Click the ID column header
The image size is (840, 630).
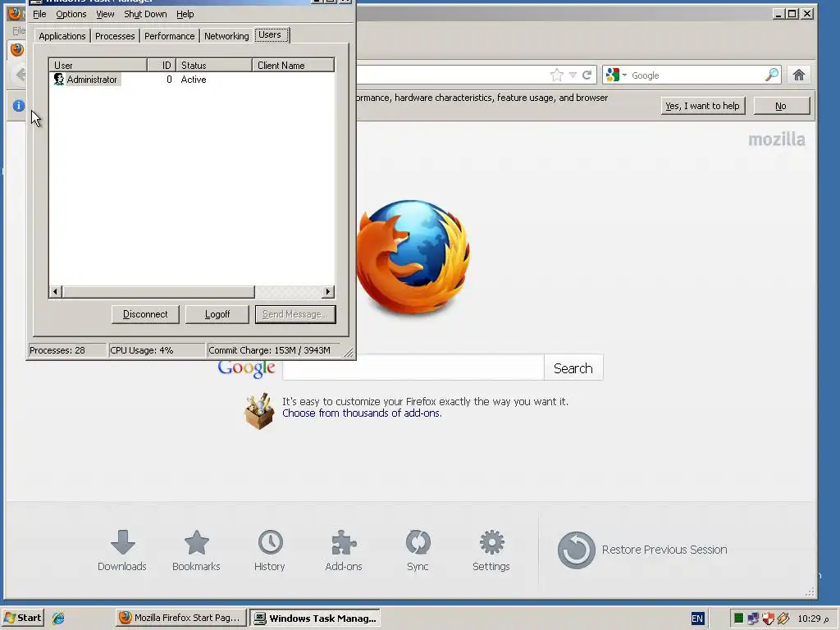pyautogui.click(x=162, y=66)
